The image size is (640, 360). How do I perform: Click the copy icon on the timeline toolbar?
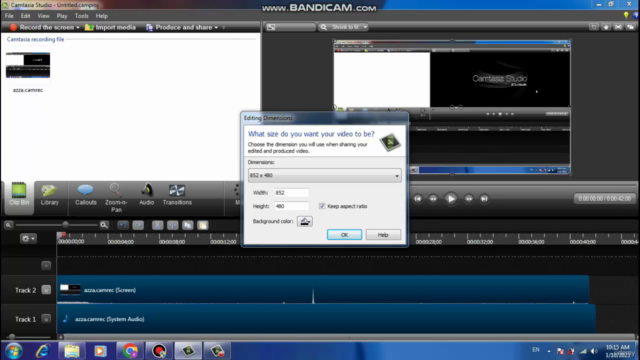pyautogui.click(x=188, y=225)
